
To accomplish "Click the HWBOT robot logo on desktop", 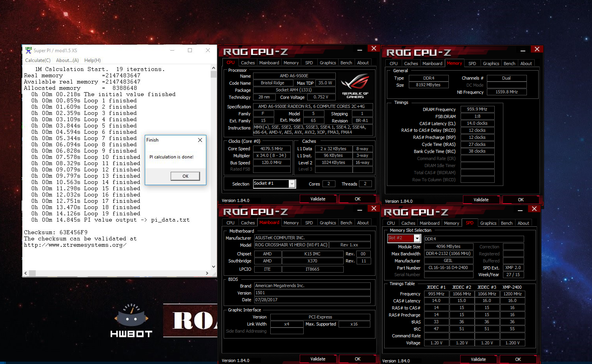I will click(x=131, y=320).
